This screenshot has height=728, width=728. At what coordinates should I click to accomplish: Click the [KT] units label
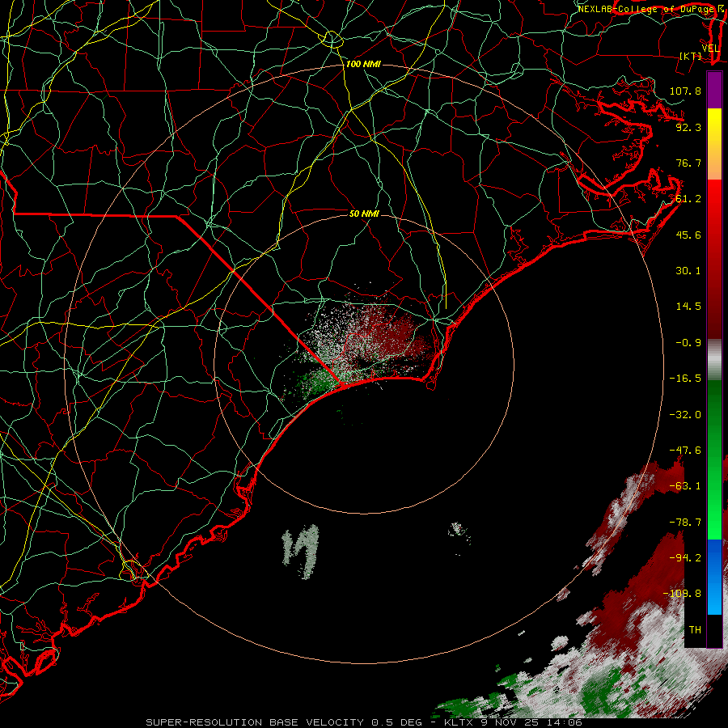(x=691, y=56)
